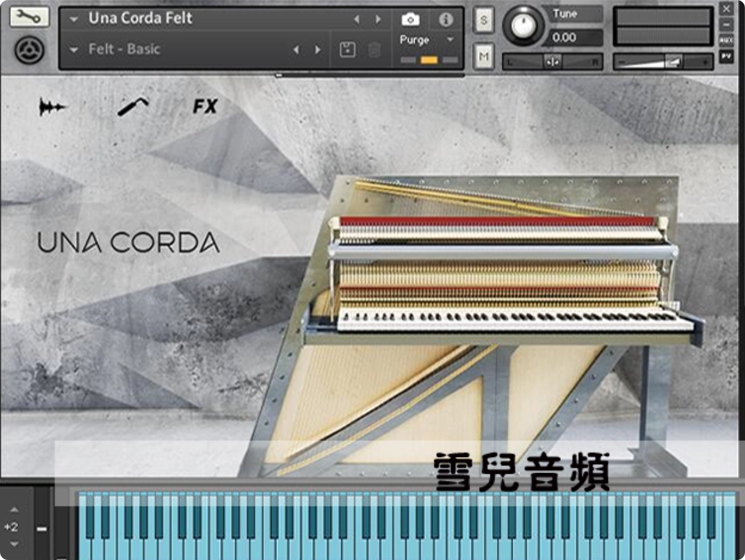Screen dimensions: 745x560
Task: Shift keyboard octave down
Action: [14, 545]
